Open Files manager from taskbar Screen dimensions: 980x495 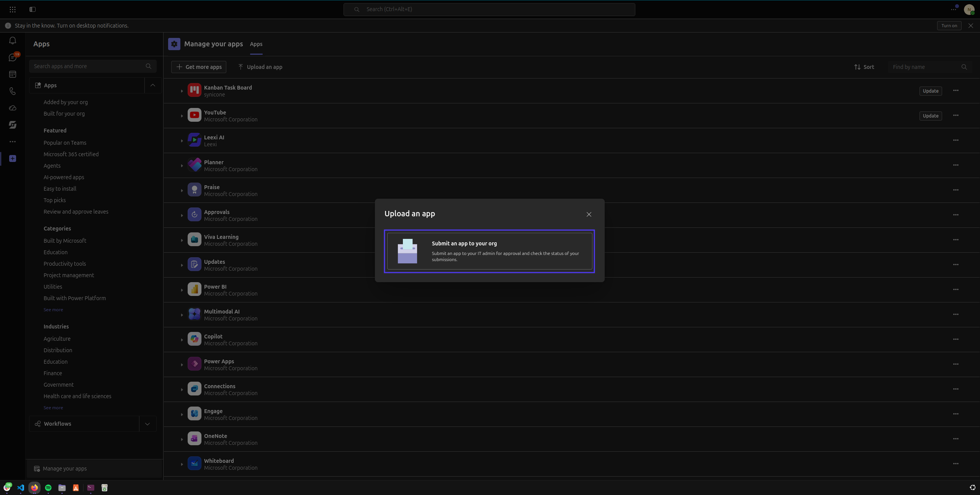[x=62, y=487]
